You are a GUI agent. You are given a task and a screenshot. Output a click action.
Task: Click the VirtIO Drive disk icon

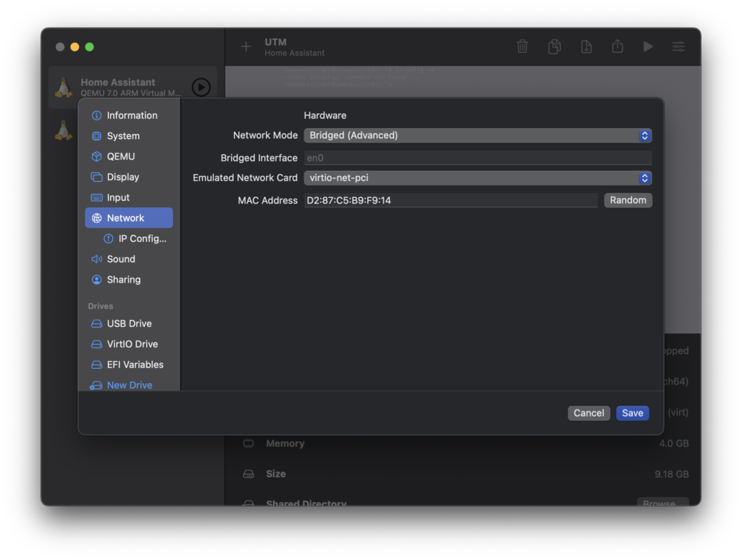96,344
